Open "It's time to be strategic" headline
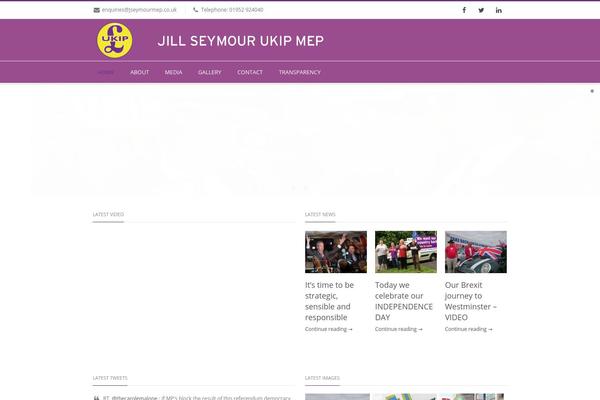Screen dimensions: 600x400 (329, 301)
